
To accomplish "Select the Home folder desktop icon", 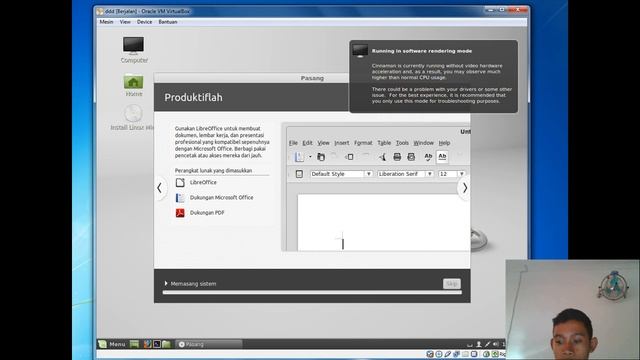I will tap(133, 85).
